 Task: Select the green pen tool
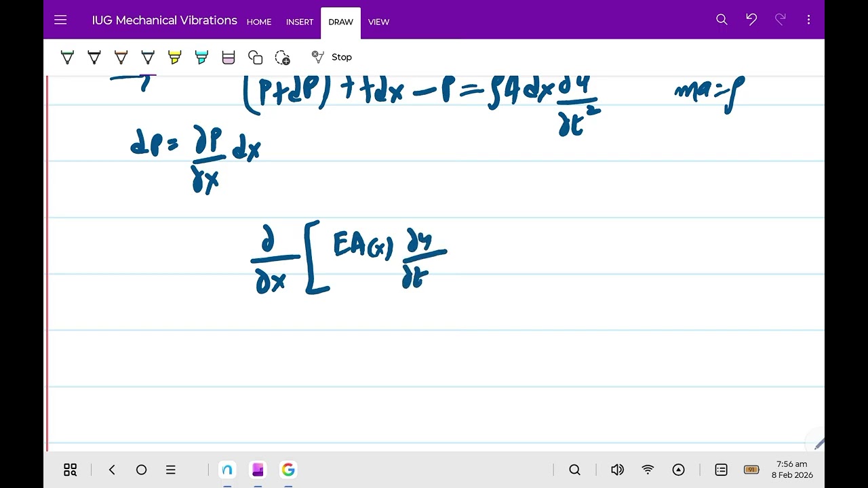point(67,58)
